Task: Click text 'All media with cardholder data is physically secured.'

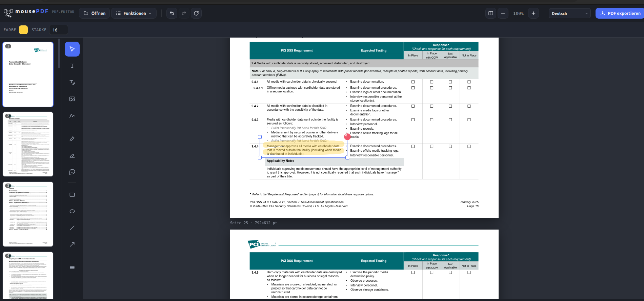Action: point(302,82)
